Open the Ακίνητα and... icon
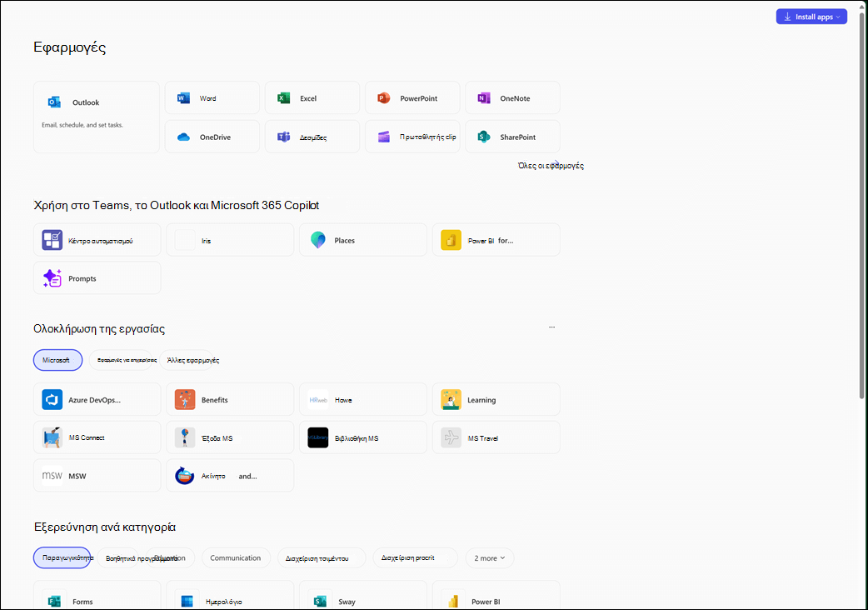The image size is (868, 610). pos(185,476)
